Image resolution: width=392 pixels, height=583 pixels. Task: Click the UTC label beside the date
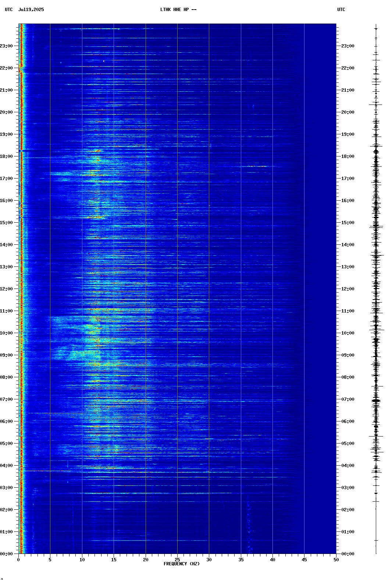pyautogui.click(x=9, y=10)
